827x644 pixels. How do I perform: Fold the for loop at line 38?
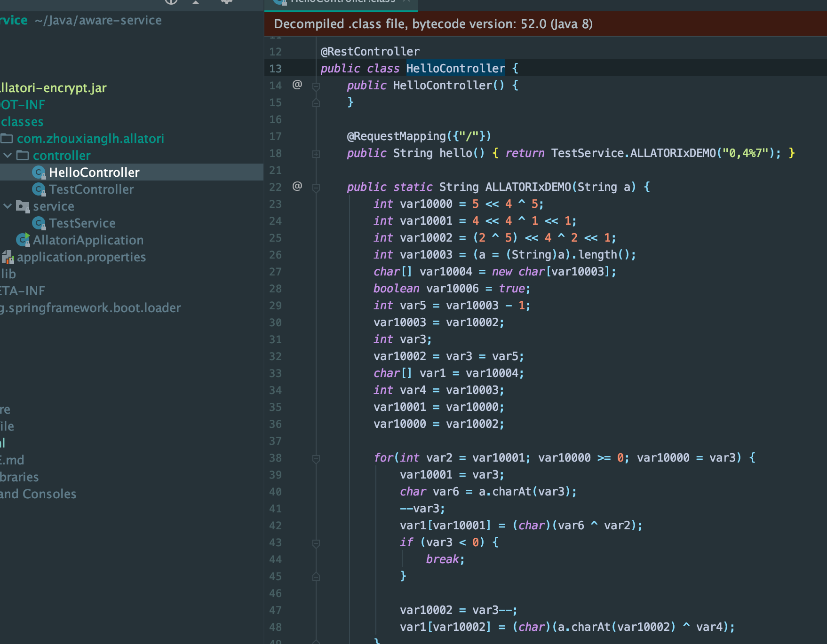point(316,459)
